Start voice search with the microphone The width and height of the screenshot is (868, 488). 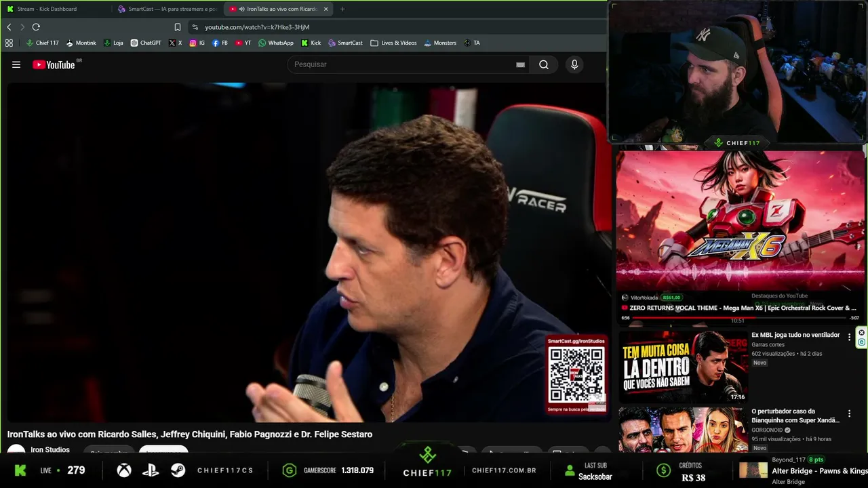point(574,64)
